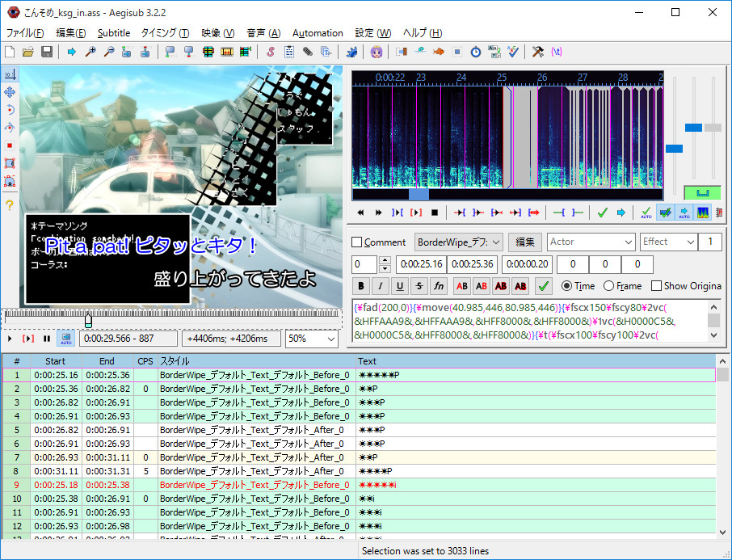The image size is (732, 560).
Task: Select the standard crosshair video tool
Action: tap(10, 74)
